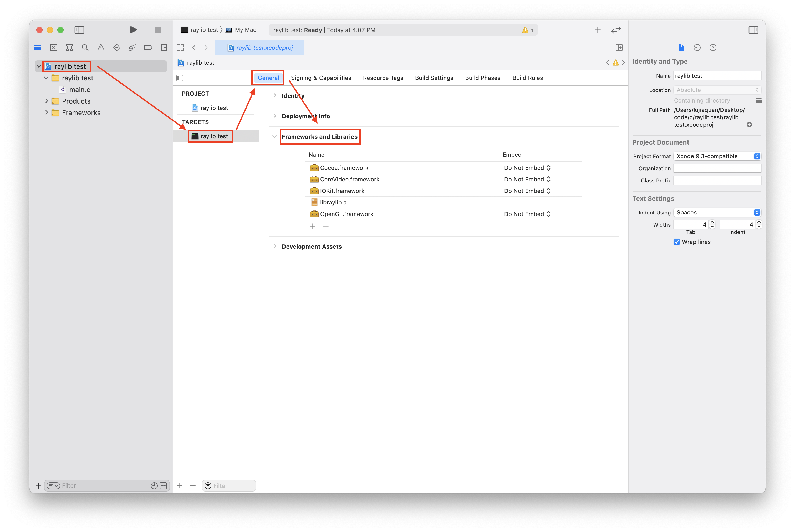
Task: Jump to previous issue arrow
Action: [x=608, y=63]
